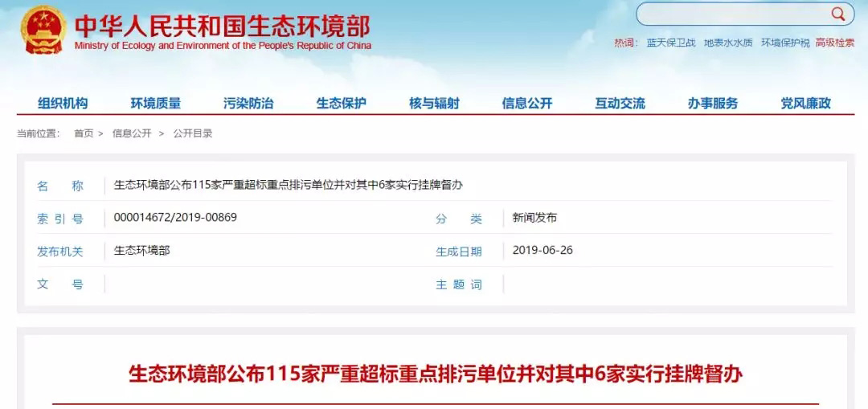
Task: Go to the 污染防治 navigation section
Action: (x=248, y=103)
